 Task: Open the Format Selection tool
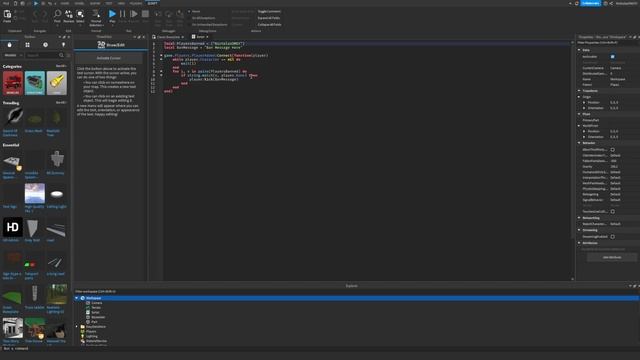[x=96, y=18]
